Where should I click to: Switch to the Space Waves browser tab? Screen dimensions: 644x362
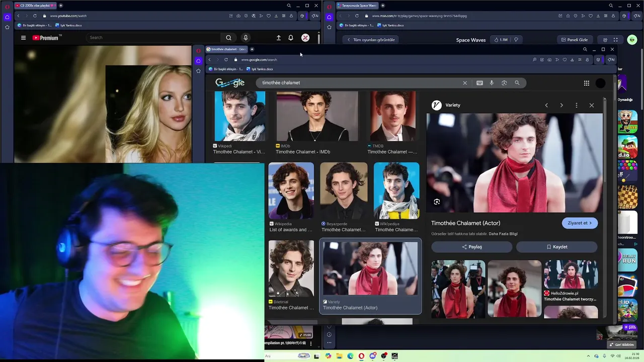(356, 6)
